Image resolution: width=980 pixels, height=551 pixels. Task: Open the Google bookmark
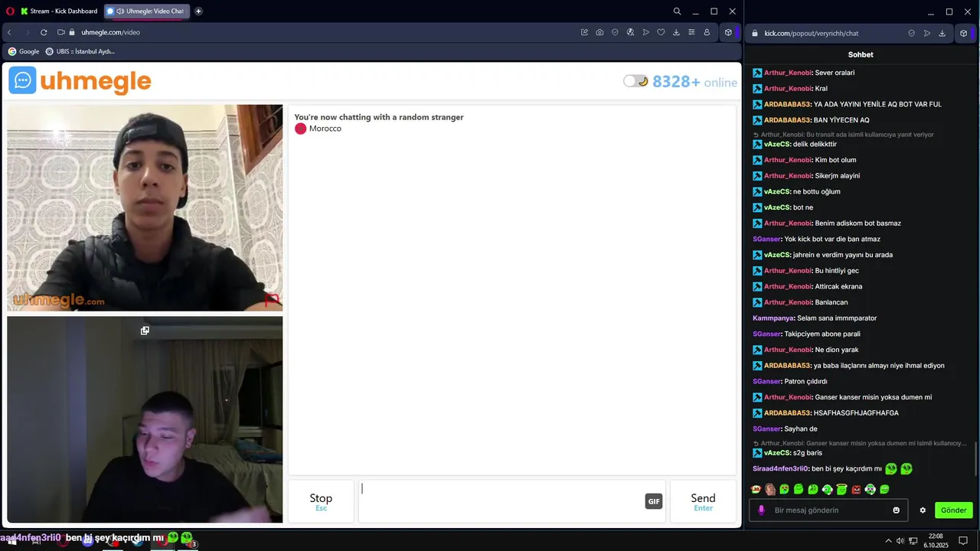[24, 51]
